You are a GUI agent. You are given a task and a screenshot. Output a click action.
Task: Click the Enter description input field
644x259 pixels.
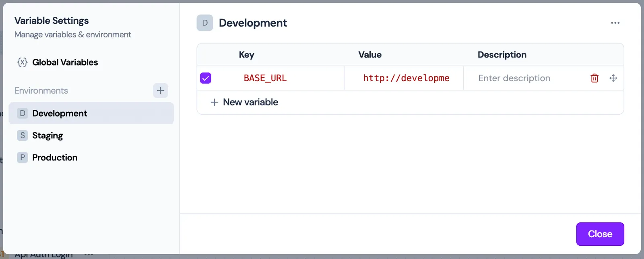[523, 78]
